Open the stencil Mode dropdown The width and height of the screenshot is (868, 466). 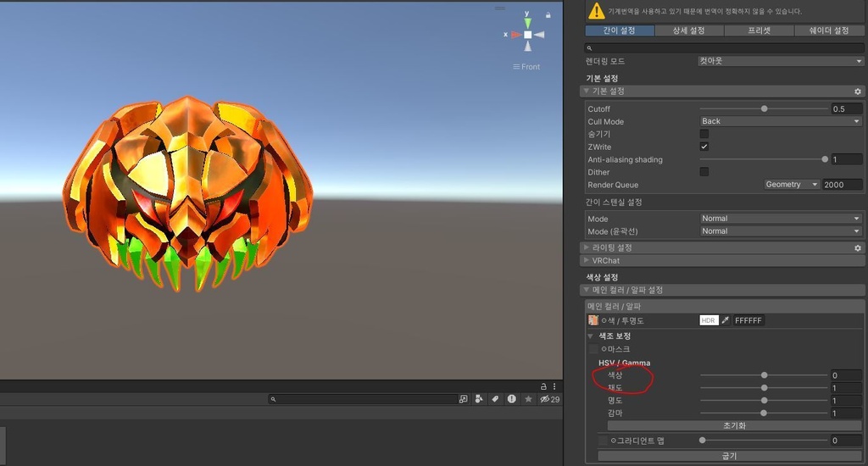[x=781, y=219]
